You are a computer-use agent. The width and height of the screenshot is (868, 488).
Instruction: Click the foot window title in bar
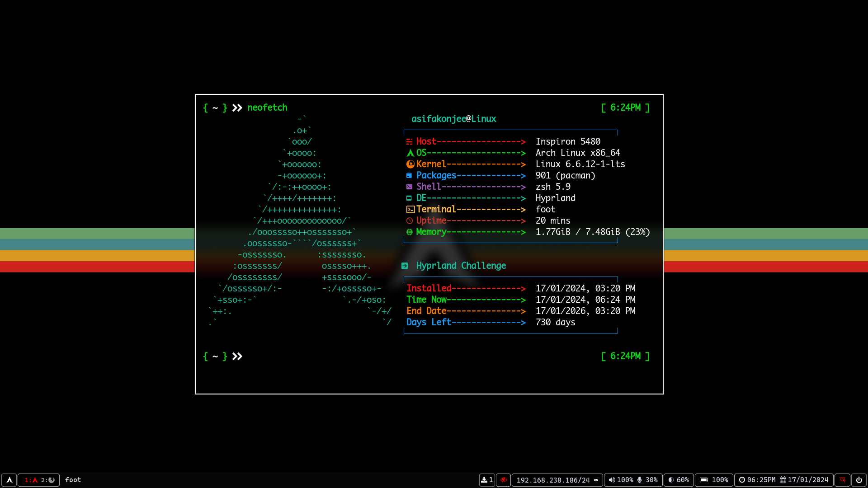73,480
